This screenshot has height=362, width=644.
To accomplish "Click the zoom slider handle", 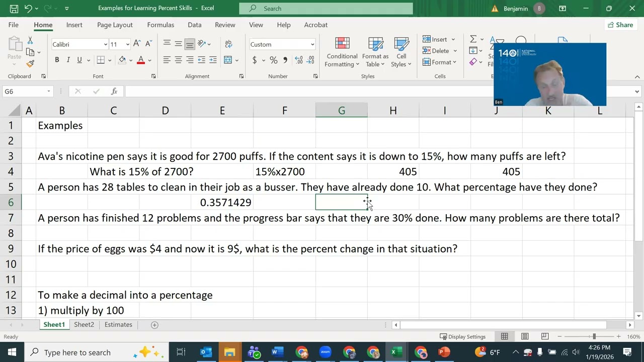I will point(594,336).
